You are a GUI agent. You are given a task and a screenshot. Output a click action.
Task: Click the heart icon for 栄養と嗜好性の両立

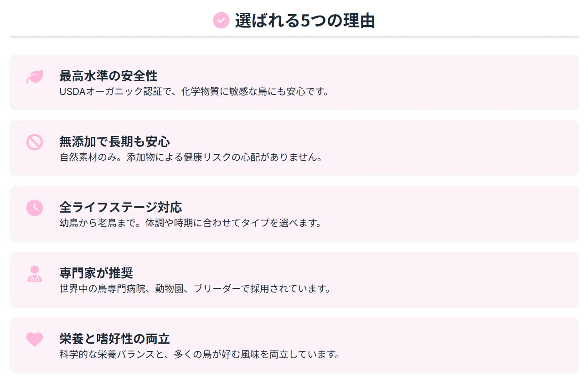(35, 339)
